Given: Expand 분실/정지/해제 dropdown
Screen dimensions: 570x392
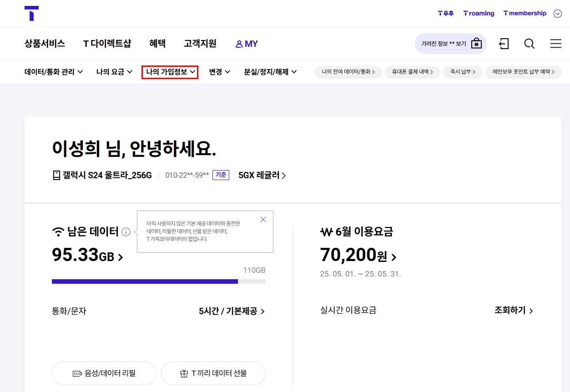Looking at the screenshot, I should [270, 72].
